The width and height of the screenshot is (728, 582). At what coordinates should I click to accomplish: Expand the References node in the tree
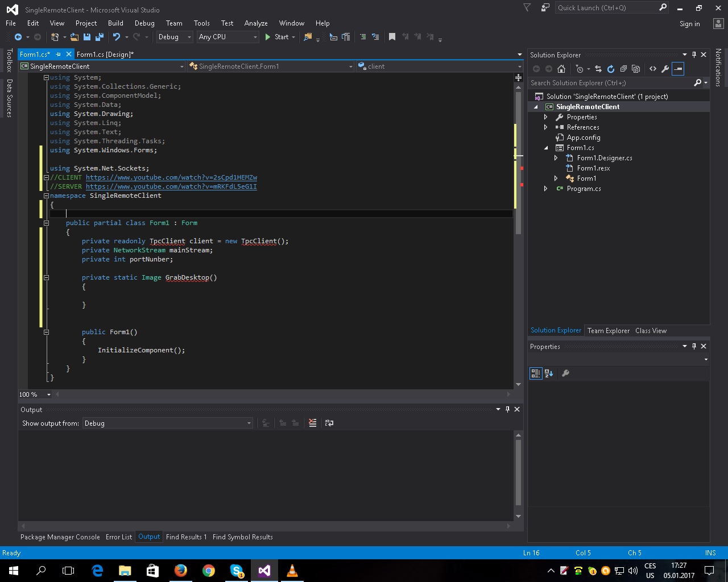point(546,127)
